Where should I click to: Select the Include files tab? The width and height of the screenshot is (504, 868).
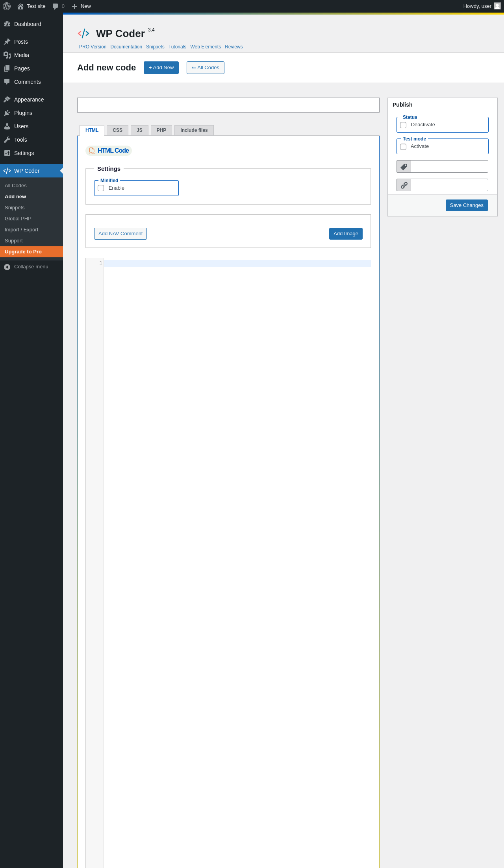[194, 130]
